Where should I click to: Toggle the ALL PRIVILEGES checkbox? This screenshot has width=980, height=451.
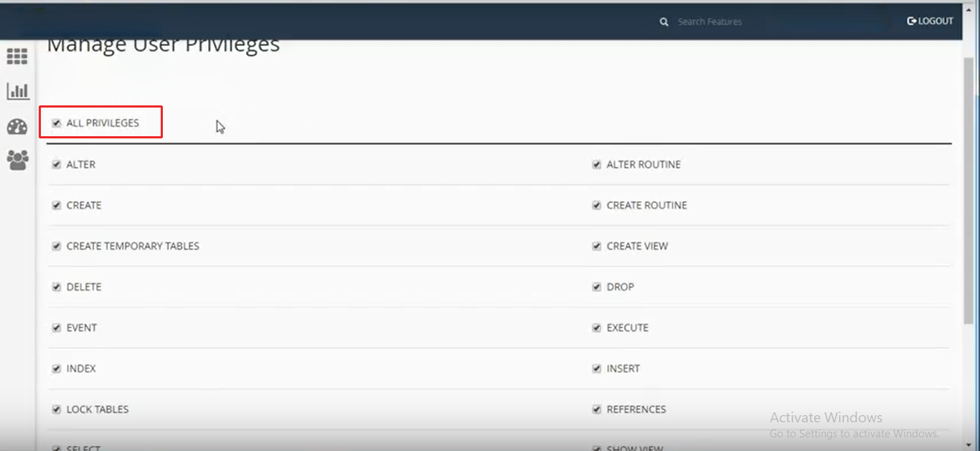coord(57,123)
